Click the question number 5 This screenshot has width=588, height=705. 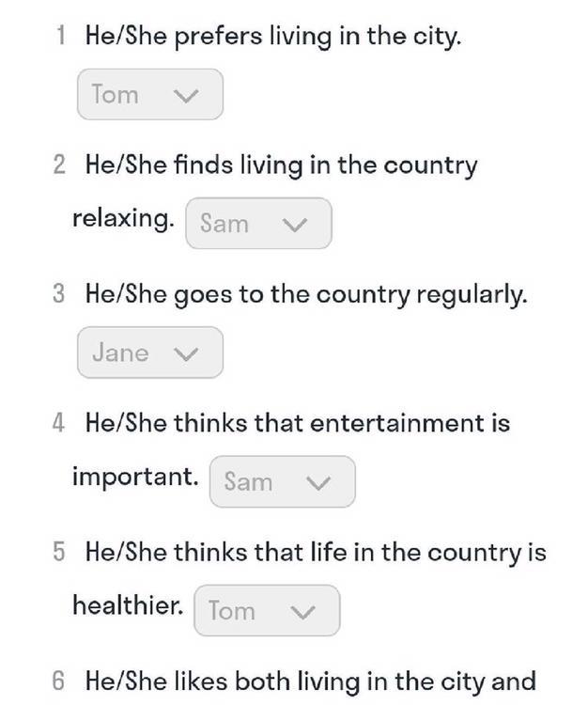coord(59,552)
